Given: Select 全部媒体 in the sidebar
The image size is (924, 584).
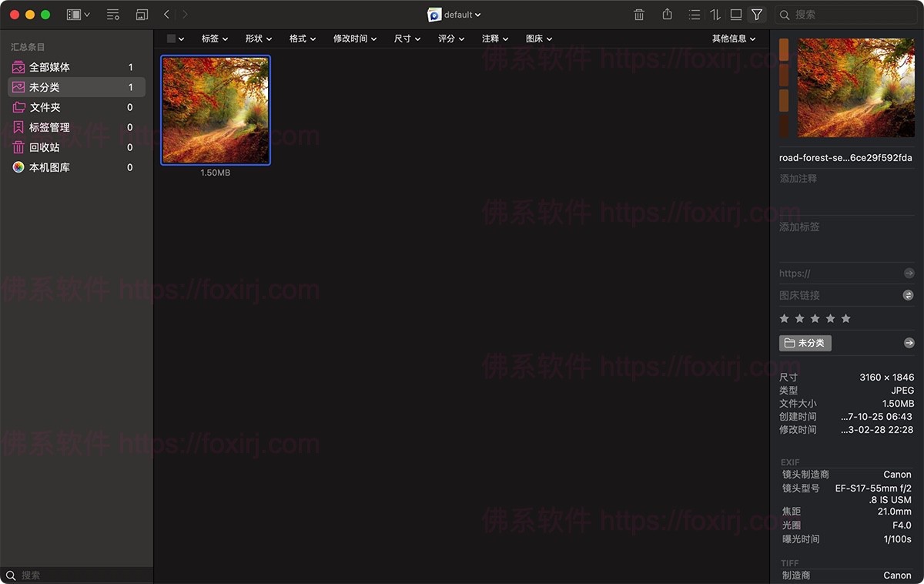Looking at the screenshot, I should point(49,67).
